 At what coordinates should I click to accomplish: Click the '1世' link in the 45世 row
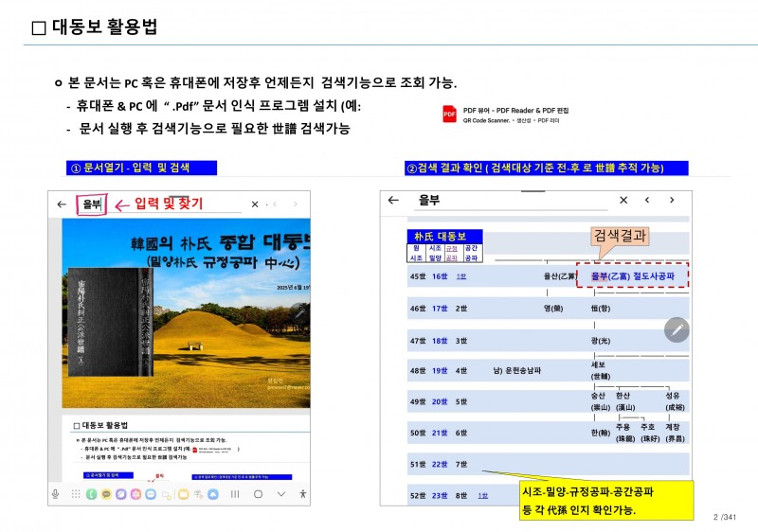461,276
